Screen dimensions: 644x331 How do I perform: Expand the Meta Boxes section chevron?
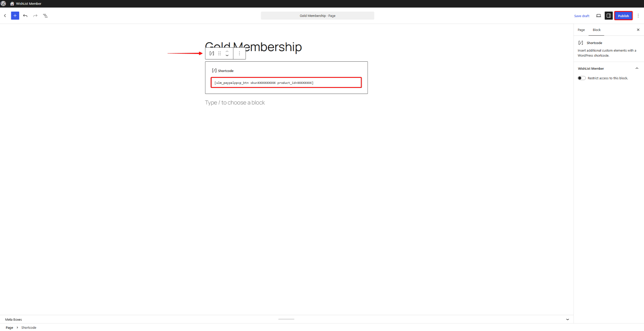click(568, 319)
